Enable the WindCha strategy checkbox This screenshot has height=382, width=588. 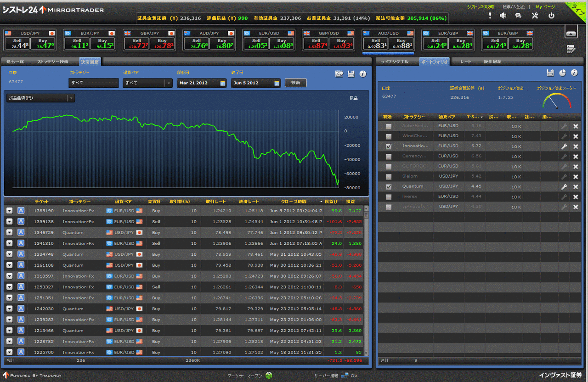click(389, 136)
